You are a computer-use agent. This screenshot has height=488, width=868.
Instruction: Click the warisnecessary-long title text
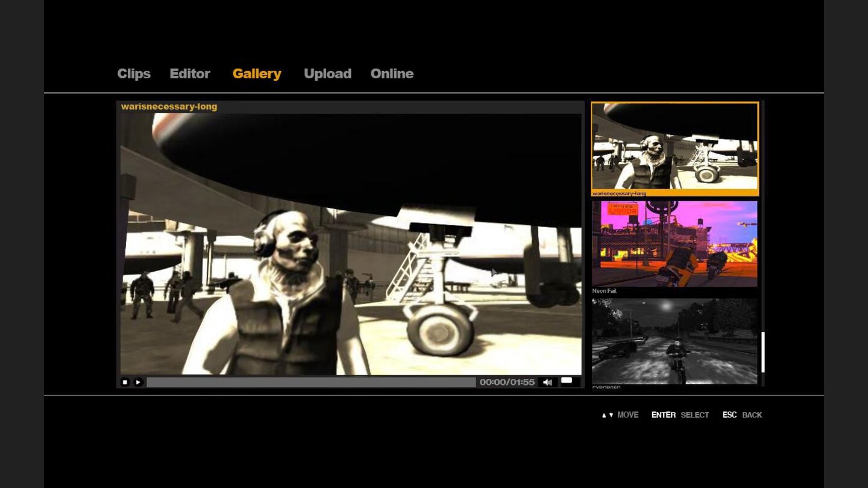tap(169, 107)
